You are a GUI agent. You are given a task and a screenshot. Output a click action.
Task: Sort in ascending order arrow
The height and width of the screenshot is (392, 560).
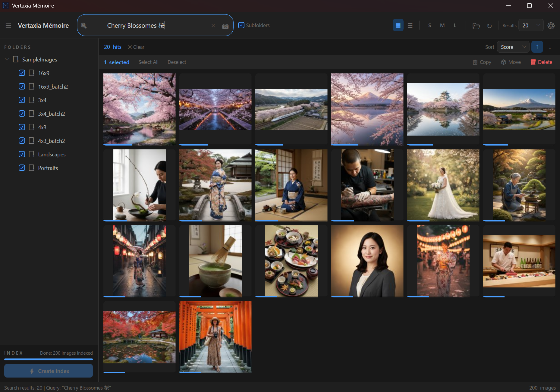click(x=537, y=47)
